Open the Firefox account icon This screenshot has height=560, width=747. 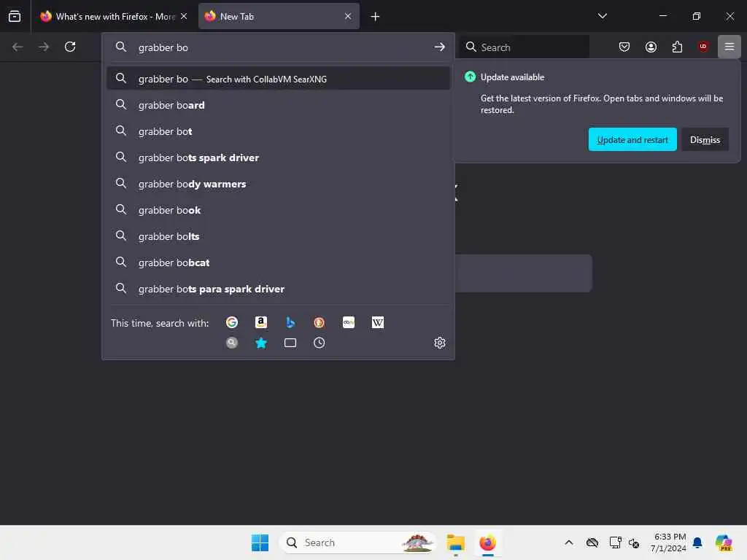coord(651,47)
